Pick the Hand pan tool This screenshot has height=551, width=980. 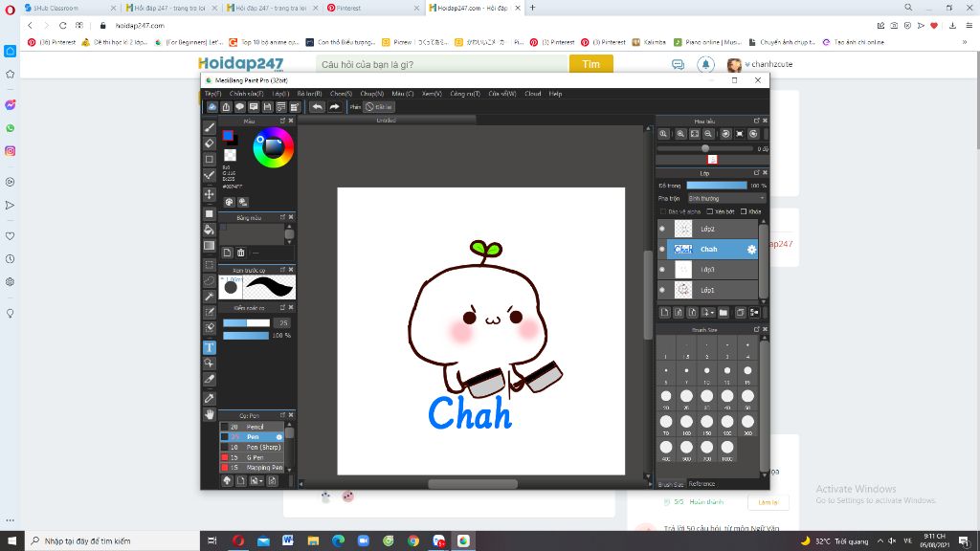(x=210, y=414)
